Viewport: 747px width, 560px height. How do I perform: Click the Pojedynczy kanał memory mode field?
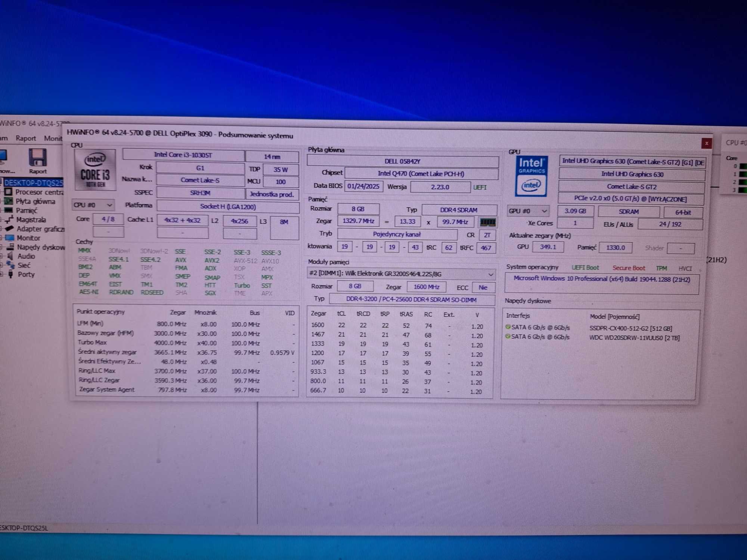pos(397,234)
